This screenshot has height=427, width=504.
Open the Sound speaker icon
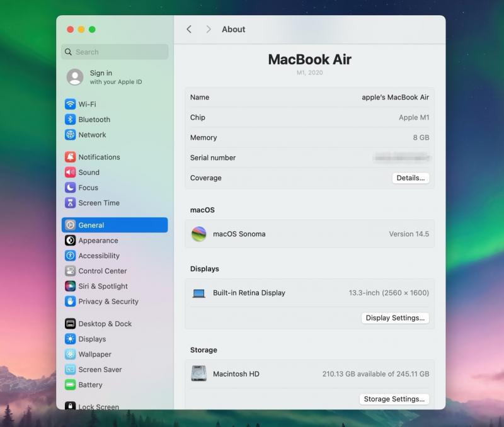[x=70, y=173]
